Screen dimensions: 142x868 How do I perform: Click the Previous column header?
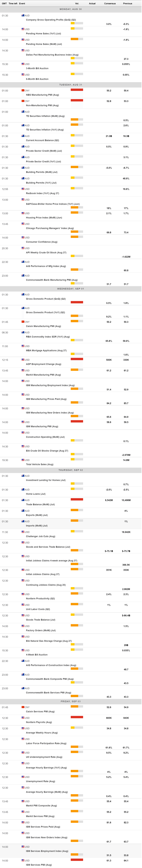(127, 3)
